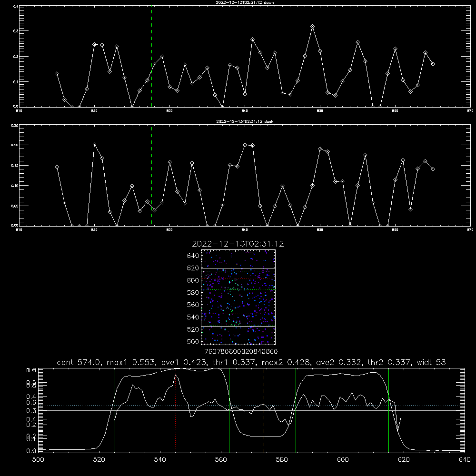Image resolution: width=476 pixels, height=476 pixels.
Task: Click the "560" y-axis label beside the image
Action: (193, 305)
